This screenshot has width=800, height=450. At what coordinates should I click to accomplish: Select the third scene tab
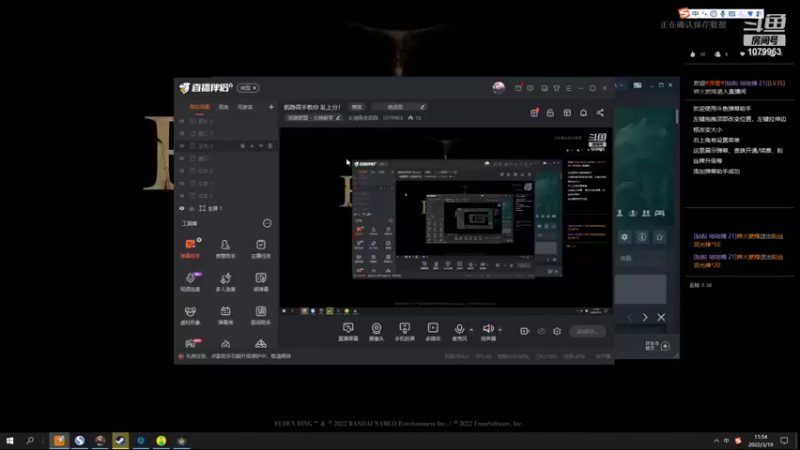245,107
